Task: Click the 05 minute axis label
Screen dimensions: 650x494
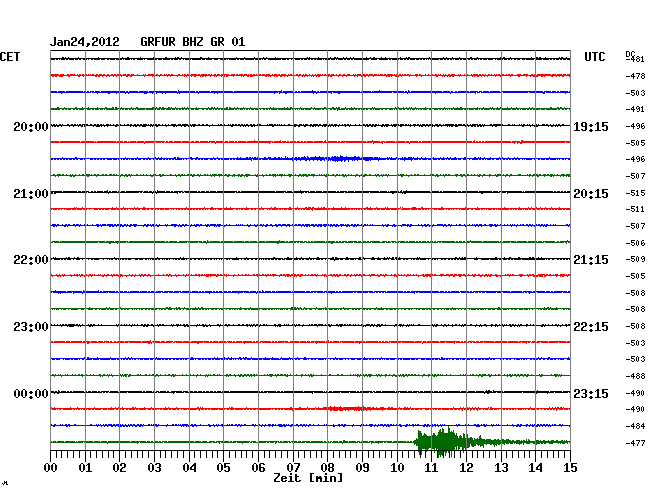Action: pyautogui.click(x=223, y=467)
